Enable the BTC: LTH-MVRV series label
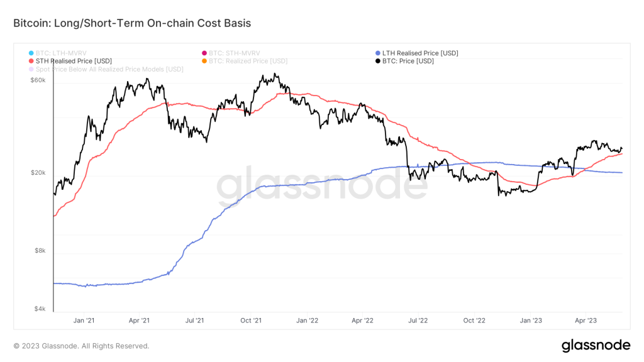The height and width of the screenshot is (362, 644). [60, 53]
